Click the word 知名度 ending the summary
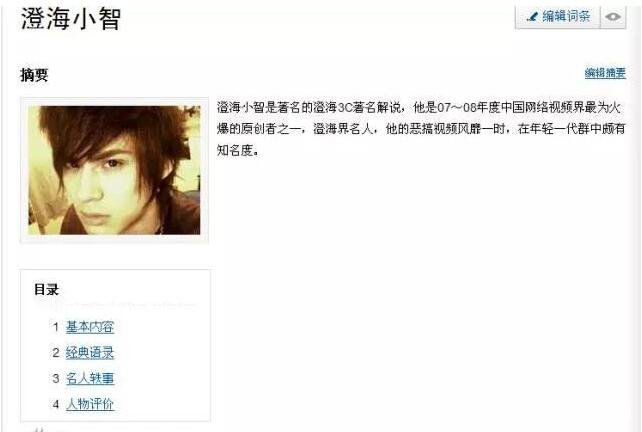The image size is (642, 432). 235,150
